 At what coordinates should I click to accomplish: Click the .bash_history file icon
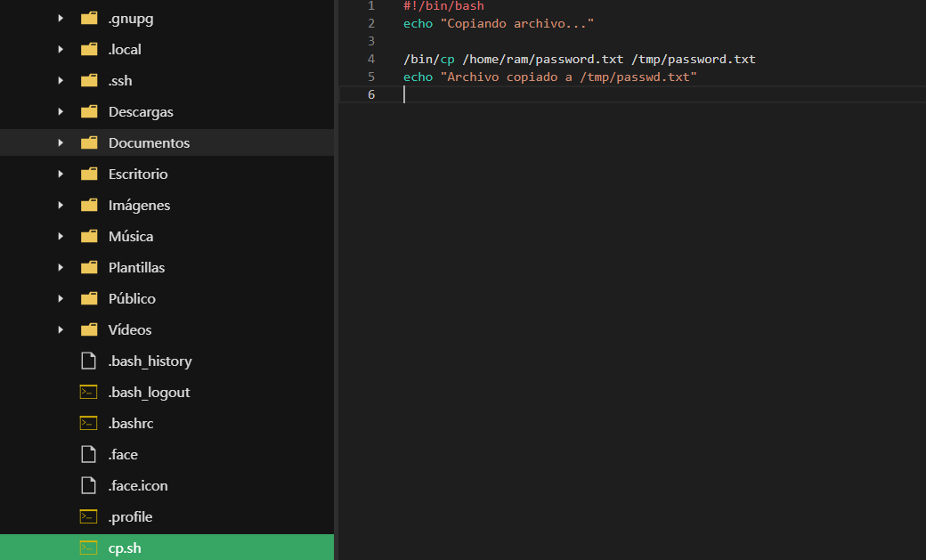(x=88, y=361)
